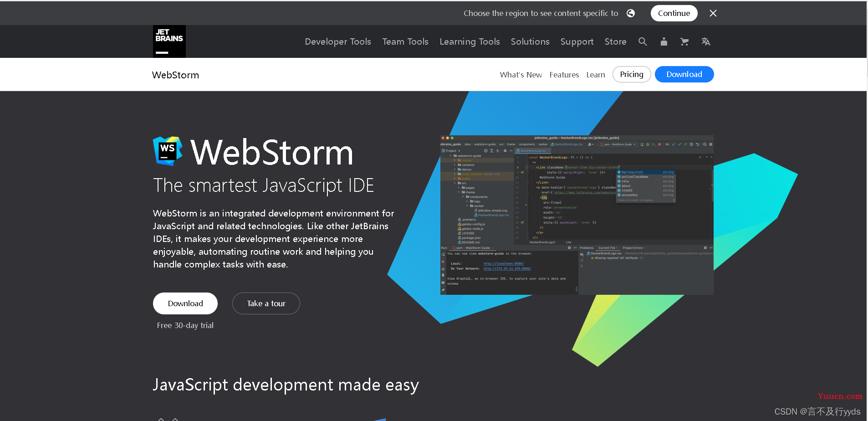The width and height of the screenshot is (868, 421).
Task: Open the Learning Tools menu
Action: click(x=470, y=41)
